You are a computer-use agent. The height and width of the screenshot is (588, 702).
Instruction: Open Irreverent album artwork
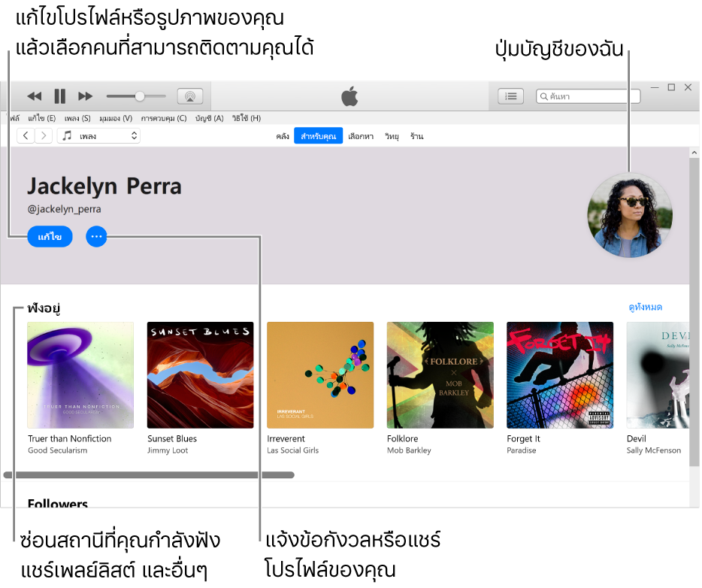click(320, 375)
